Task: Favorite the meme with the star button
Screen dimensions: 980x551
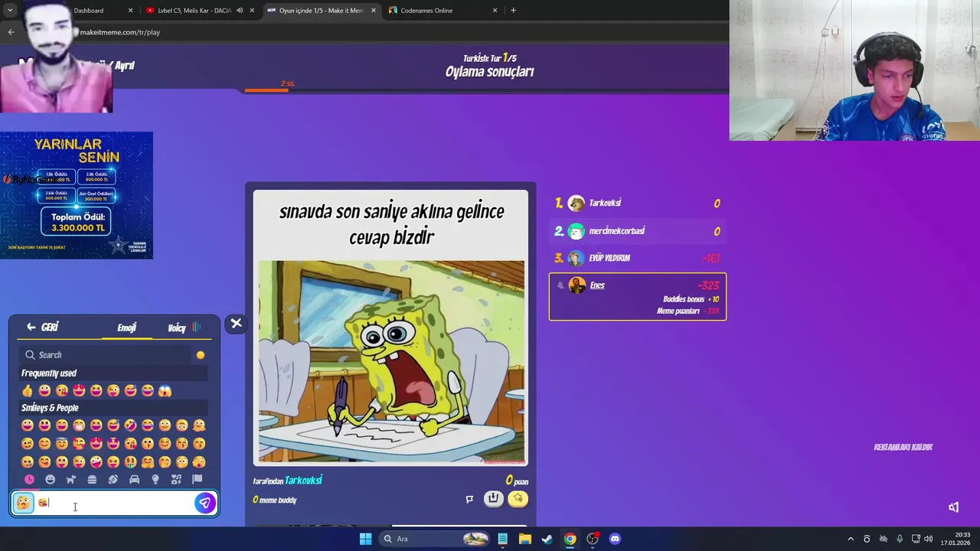Action: (x=518, y=499)
